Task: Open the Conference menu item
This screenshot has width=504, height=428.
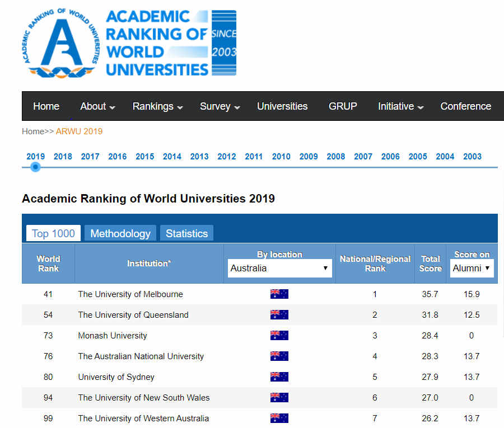Action: (466, 106)
